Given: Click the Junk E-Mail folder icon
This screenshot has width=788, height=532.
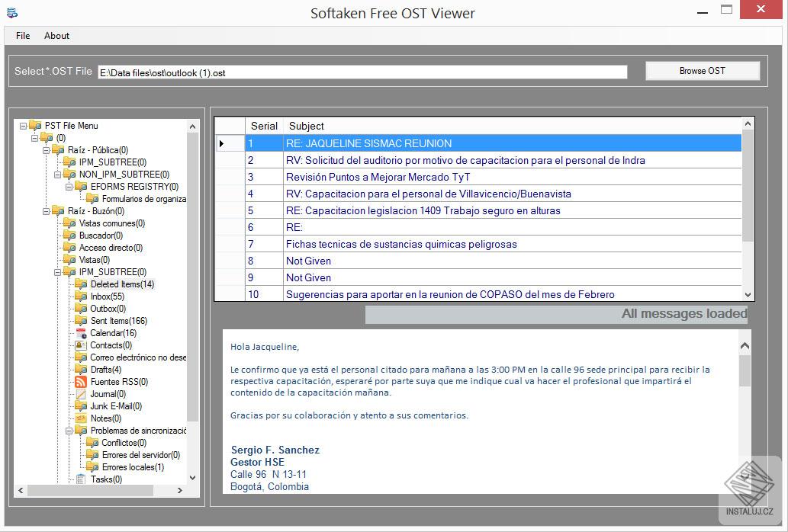Looking at the screenshot, I should [x=81, y=406].
